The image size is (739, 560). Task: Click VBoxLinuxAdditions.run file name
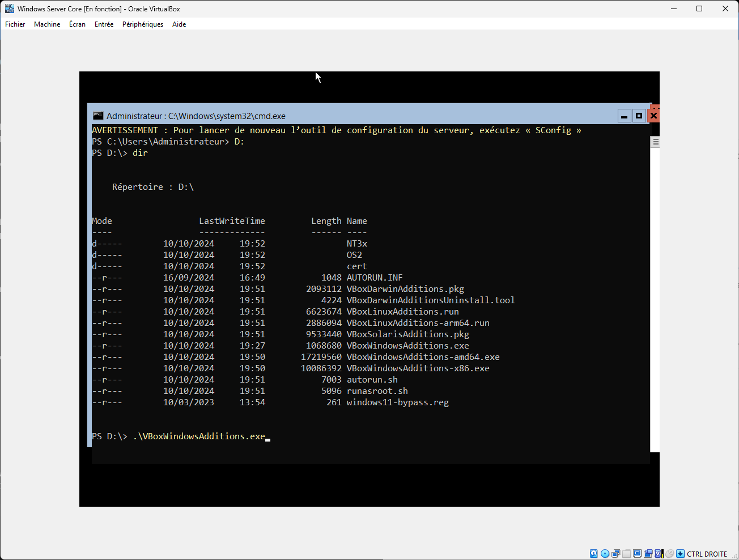point(403,312)
